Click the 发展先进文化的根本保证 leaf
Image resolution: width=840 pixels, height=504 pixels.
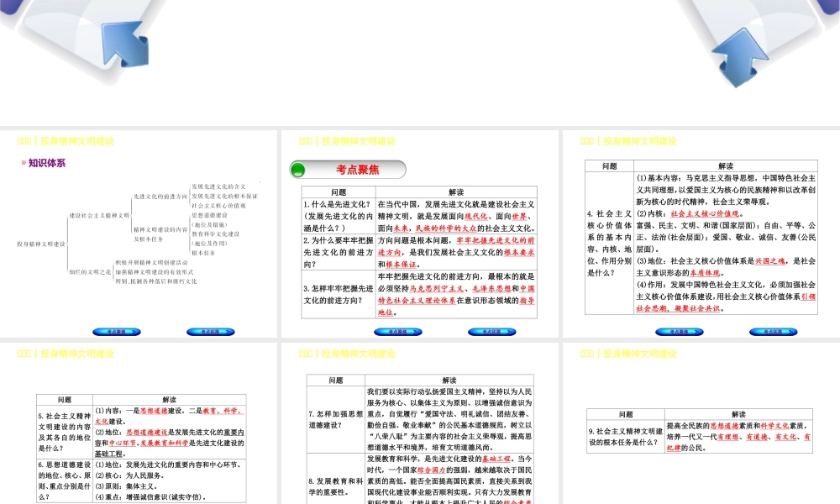(224, 196)
